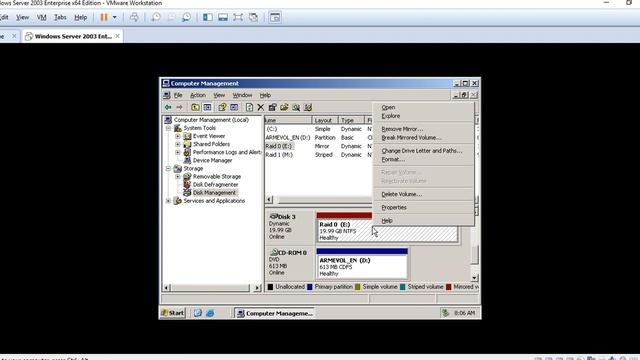Click the Windows Start button
This screenshot has height=360, width=640.
pyautogui.click(x=173, y=313)
